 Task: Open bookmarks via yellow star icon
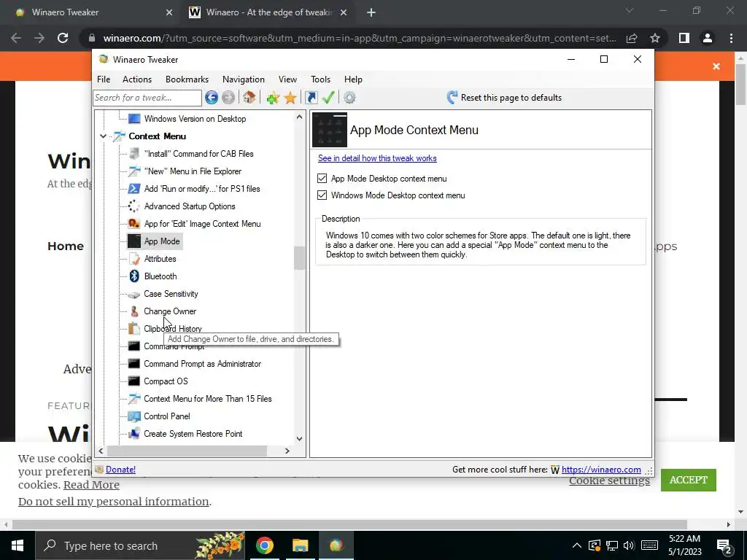coord(290,98)
